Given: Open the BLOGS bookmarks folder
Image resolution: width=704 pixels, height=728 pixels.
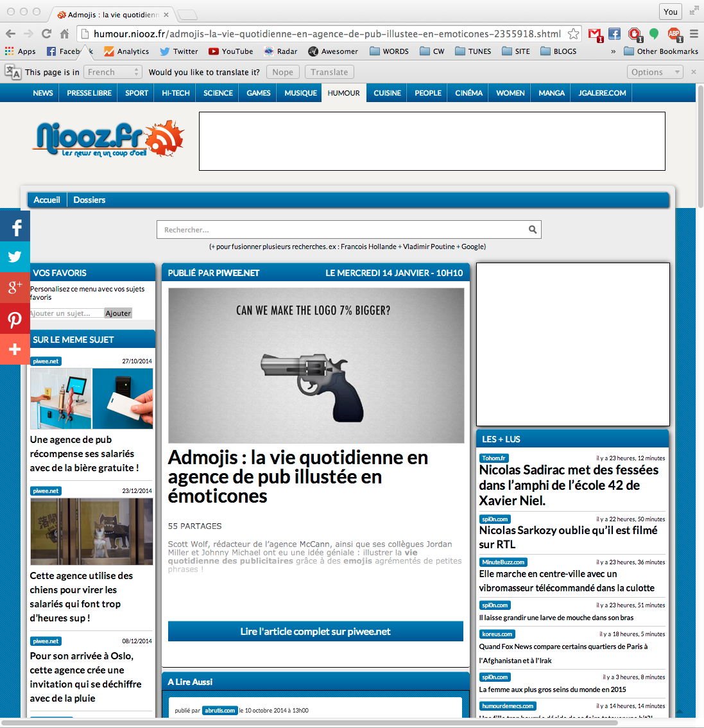Looking at the screenshot, I should pos(558,51).
